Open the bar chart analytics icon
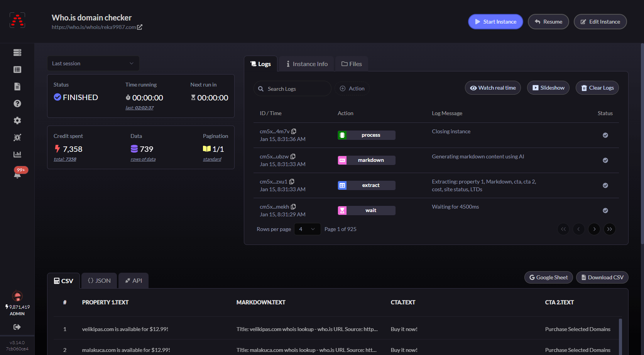This screenshot has height=355, width=644. click(x=17, y=155)
